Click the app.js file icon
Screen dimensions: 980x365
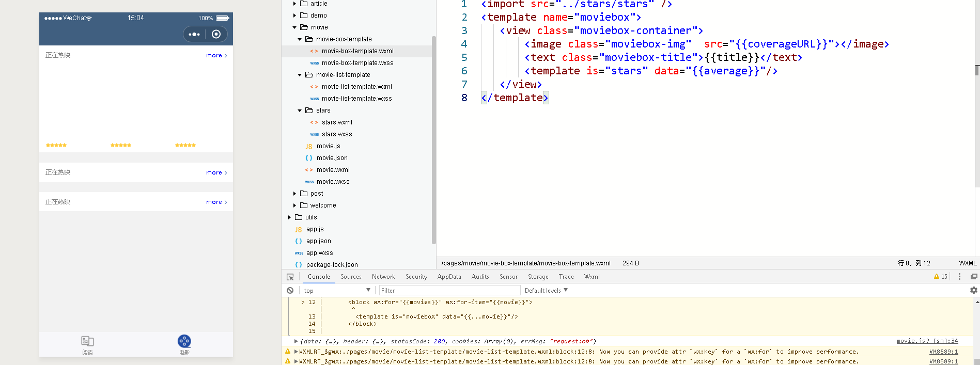point(299,230)
